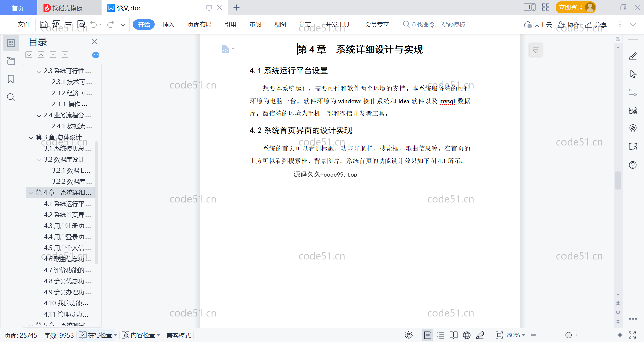Open the properties sliders icon in right sidebar
The height and width of the screenshot is (342, 644).
pos(633,92)
